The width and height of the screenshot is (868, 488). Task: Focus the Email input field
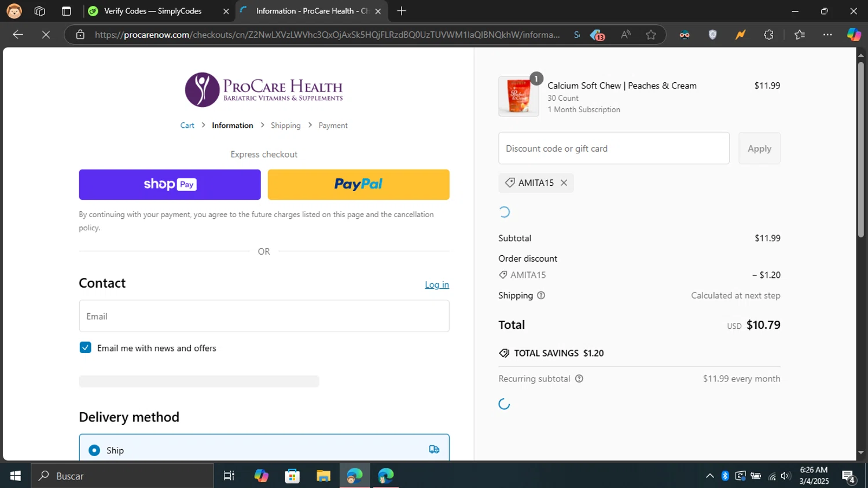pyautogui.click(x=264, y=316)
